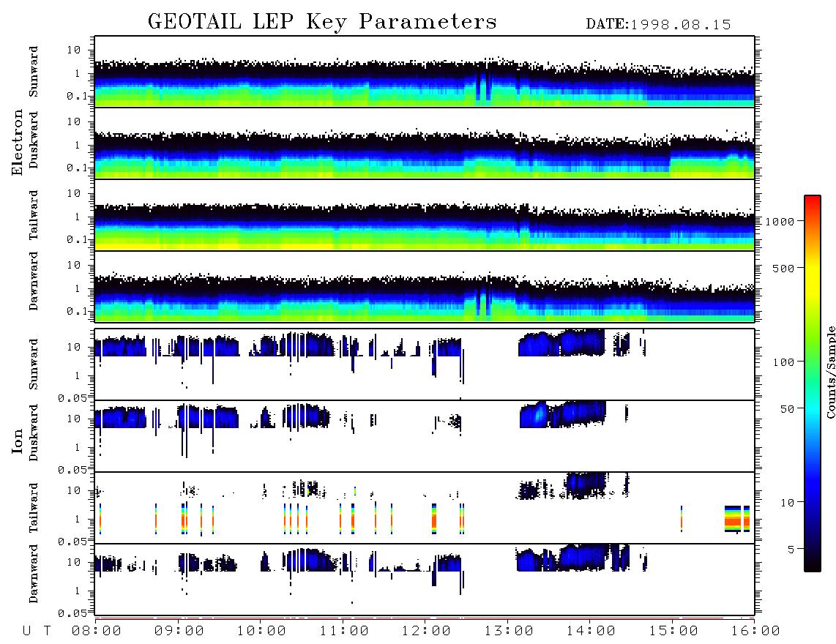Click the GEOTAIL LEP Key Parameters title

click(x=322, y=22)
